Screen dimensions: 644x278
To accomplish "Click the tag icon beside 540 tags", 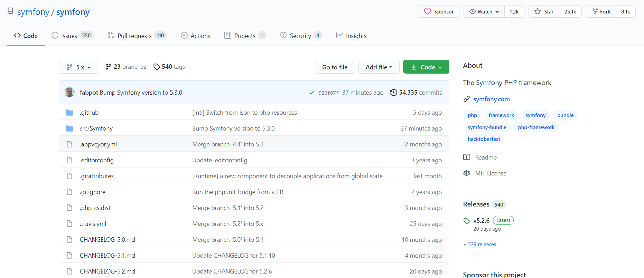I will (x=157, y=67).
